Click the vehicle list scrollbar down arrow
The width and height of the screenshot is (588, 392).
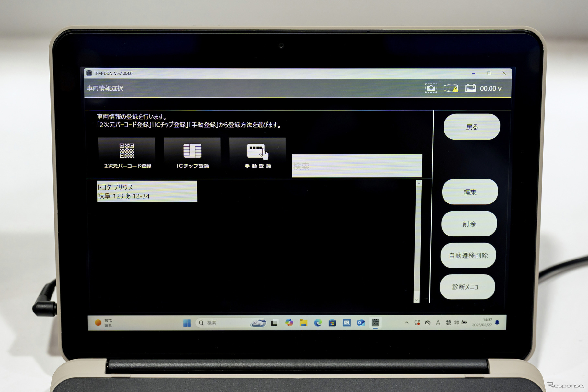(416, 300)
